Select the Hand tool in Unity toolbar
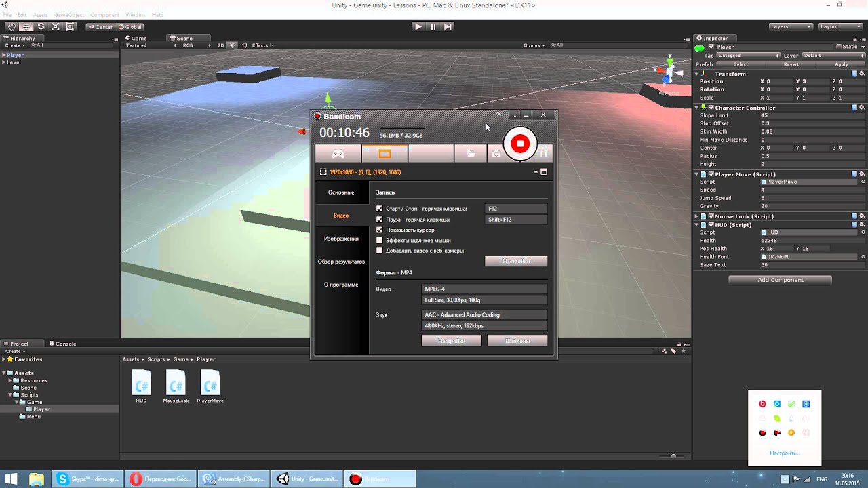Screen dimensions: 868x488 point(11,26)
